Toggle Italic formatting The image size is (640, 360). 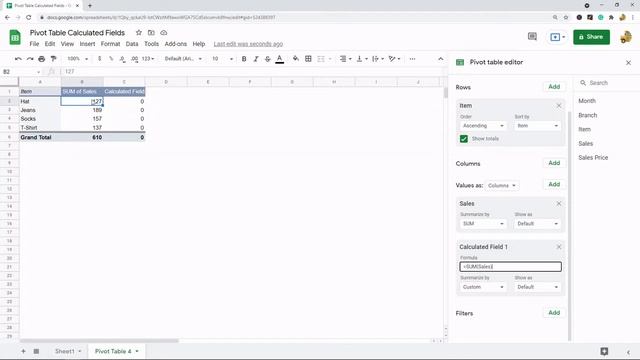(x=256, y=59)
